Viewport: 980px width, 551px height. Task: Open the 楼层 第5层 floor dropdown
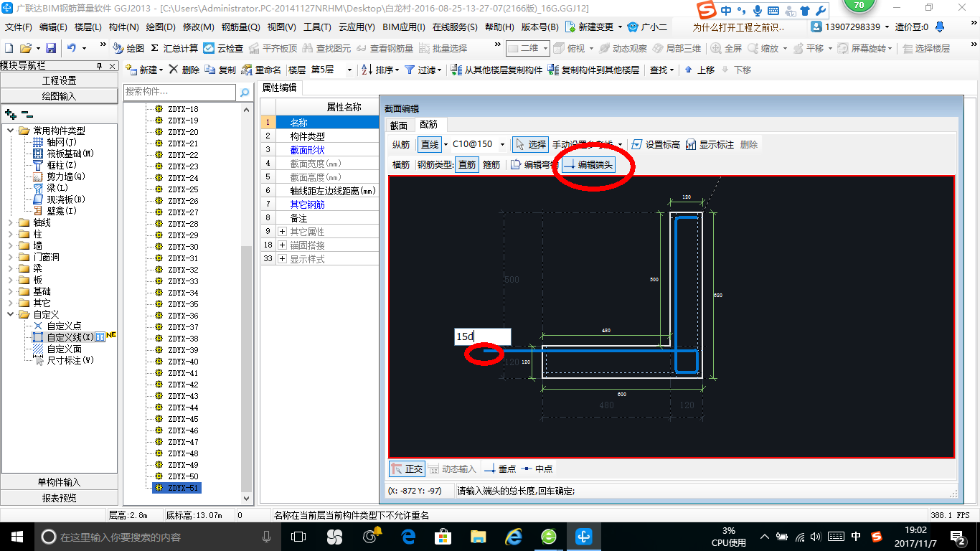click(349, 70)
